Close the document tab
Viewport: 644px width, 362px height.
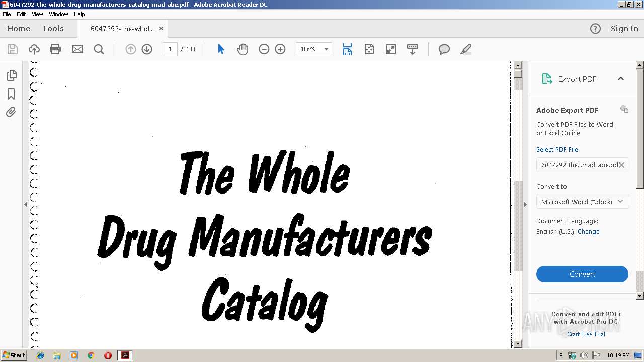(x=161, y=29)
